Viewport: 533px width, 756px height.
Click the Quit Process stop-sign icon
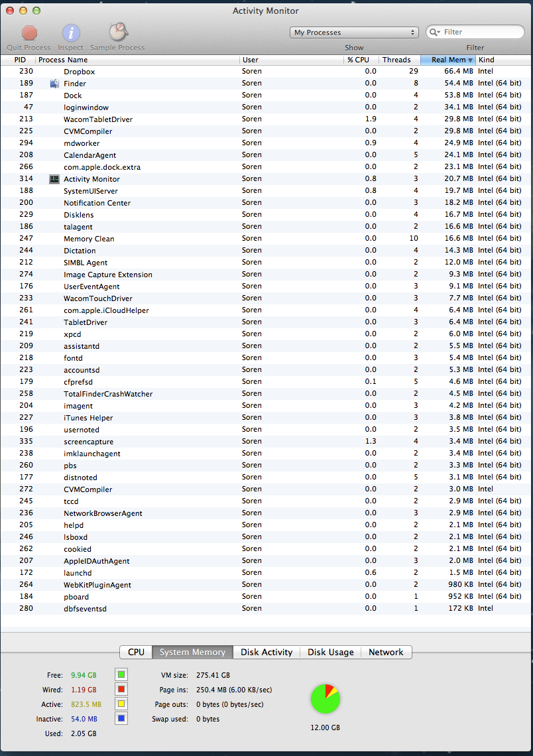[29, 32]
